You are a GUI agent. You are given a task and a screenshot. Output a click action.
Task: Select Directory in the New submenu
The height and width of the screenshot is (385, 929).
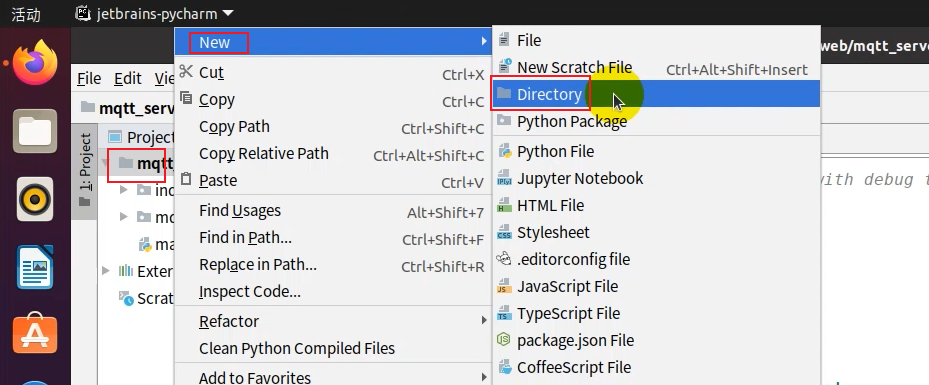656,94
